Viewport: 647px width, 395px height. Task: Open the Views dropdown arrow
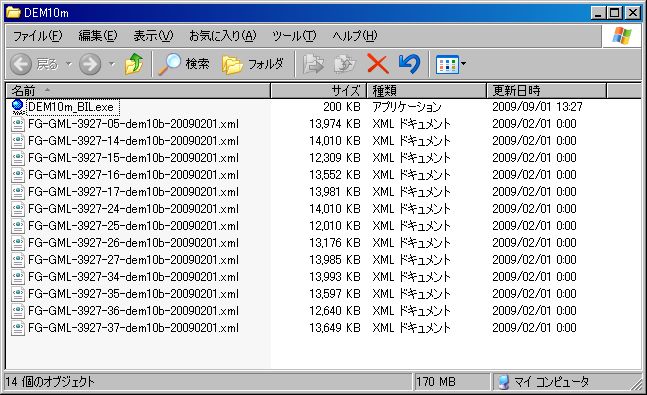point(464,64)
